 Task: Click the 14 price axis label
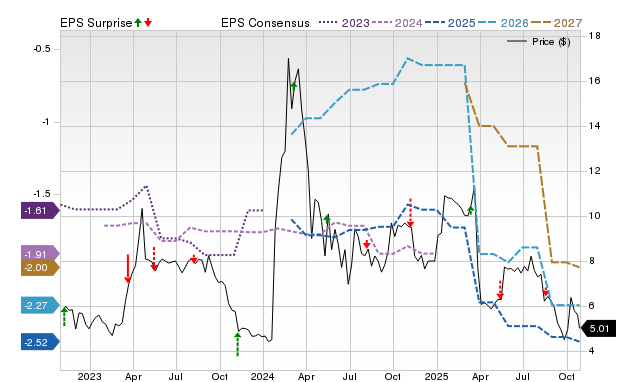(x=595, y=126)
